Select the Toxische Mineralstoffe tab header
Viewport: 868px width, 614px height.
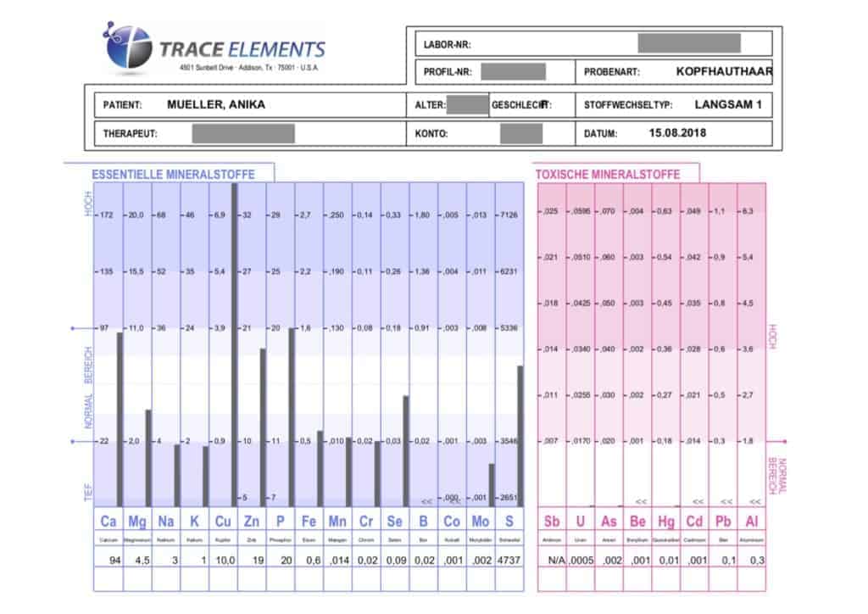607,175
